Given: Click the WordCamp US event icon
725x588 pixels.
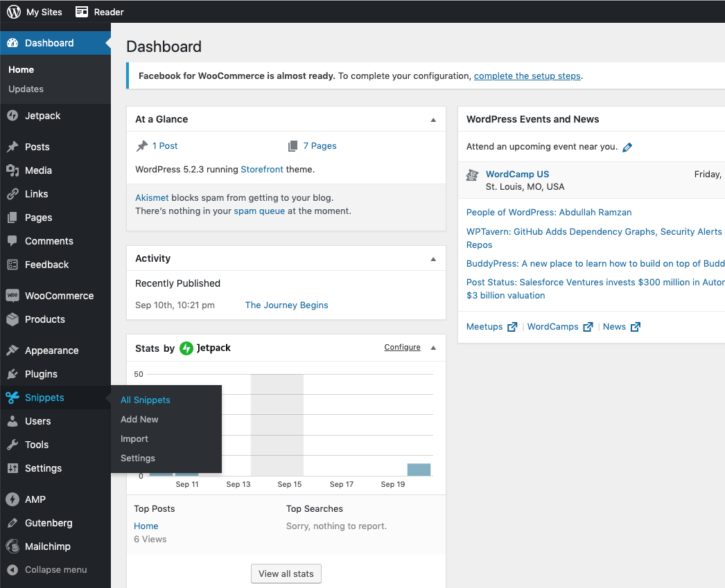Looking at the screenshot, I should pos(472,175).
